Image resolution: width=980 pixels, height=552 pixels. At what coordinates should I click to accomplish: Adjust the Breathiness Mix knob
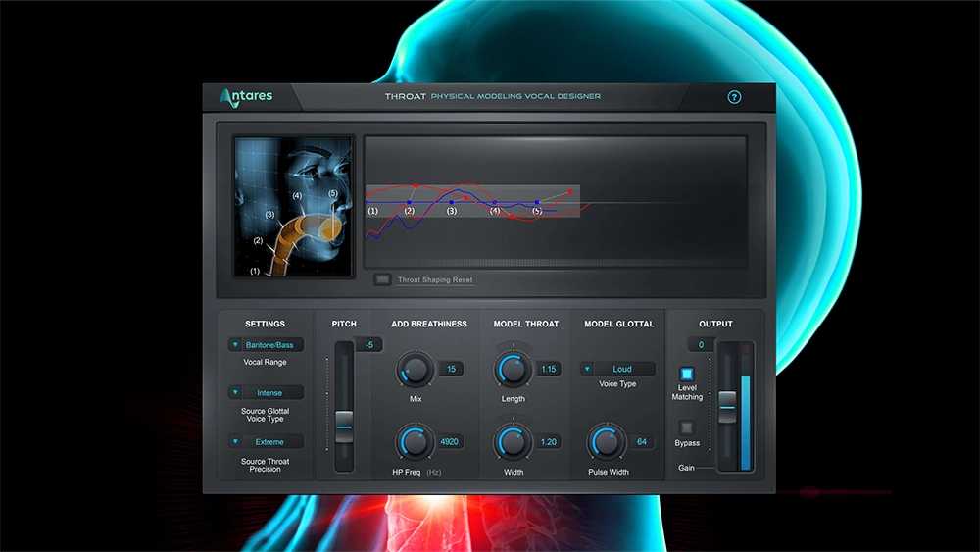pyautogui.click(x=414, y=370)
